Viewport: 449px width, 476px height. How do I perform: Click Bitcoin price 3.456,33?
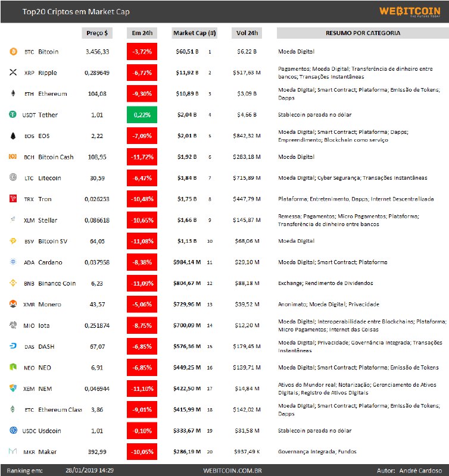pos(97,52)
